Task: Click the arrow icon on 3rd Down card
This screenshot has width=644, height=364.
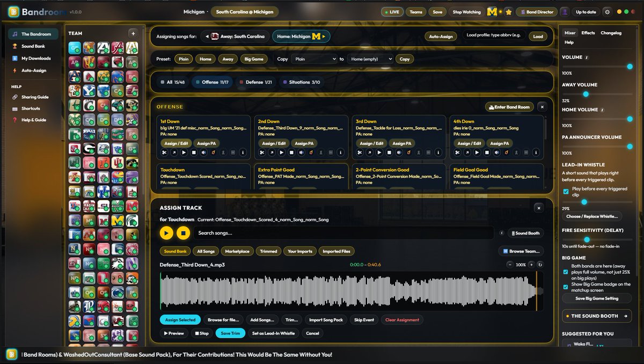Action: click(x=370, y=152)
